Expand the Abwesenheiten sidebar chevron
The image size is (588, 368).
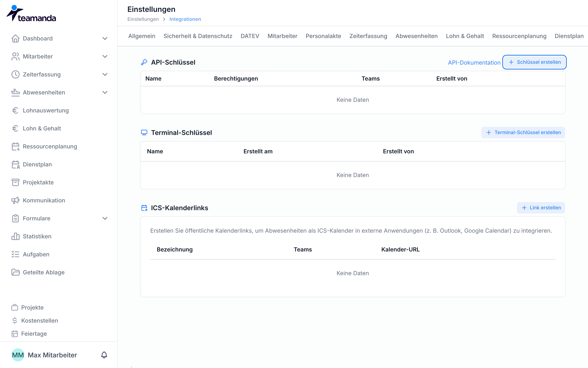(105, 92)
